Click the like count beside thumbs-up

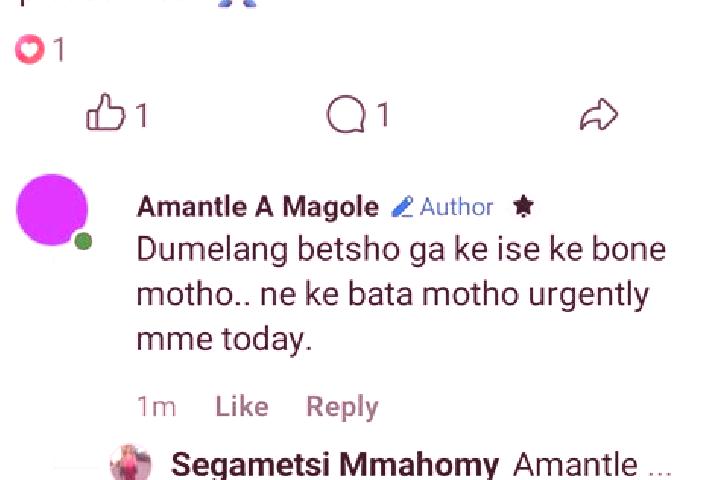[x=142, y=115]
